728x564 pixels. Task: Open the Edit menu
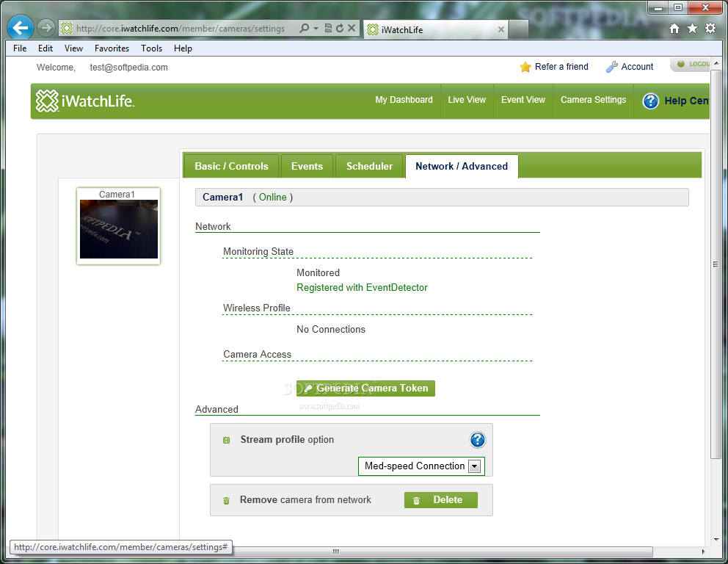click(45, 48)
